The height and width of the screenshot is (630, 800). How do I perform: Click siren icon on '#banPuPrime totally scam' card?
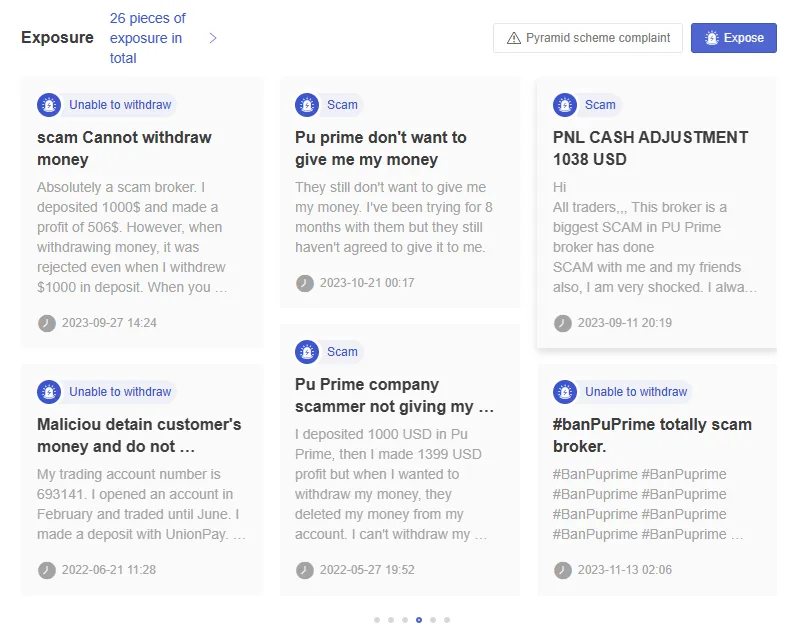565,392
